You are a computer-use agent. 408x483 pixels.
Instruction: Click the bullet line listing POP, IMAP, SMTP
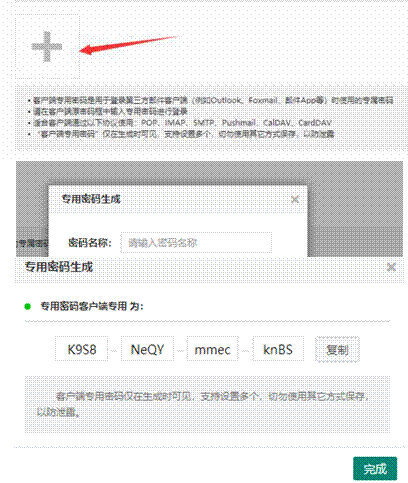tap(180, 123)
